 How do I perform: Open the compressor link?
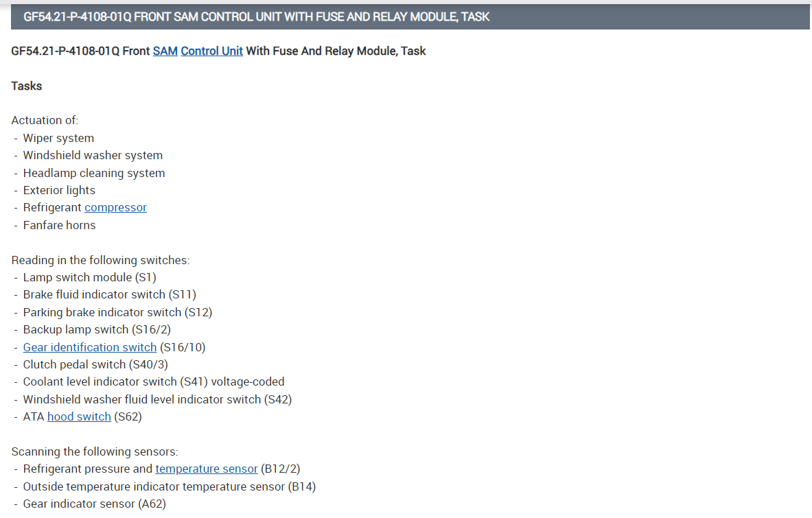[115, 207]
